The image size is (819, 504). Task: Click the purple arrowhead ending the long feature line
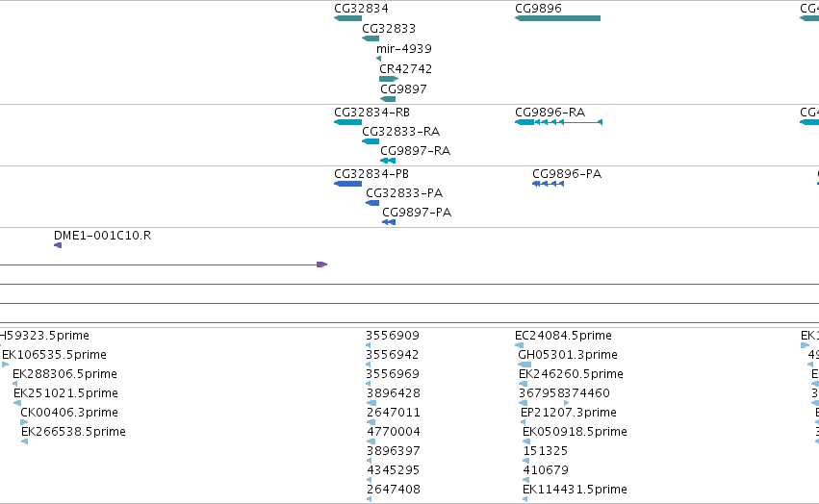pos(322,265)
